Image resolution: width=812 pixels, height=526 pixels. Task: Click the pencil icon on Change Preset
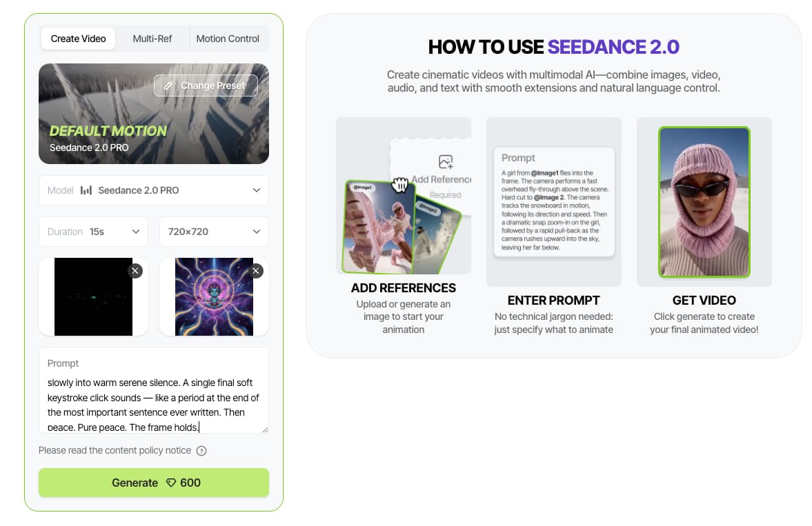(168, 85)
